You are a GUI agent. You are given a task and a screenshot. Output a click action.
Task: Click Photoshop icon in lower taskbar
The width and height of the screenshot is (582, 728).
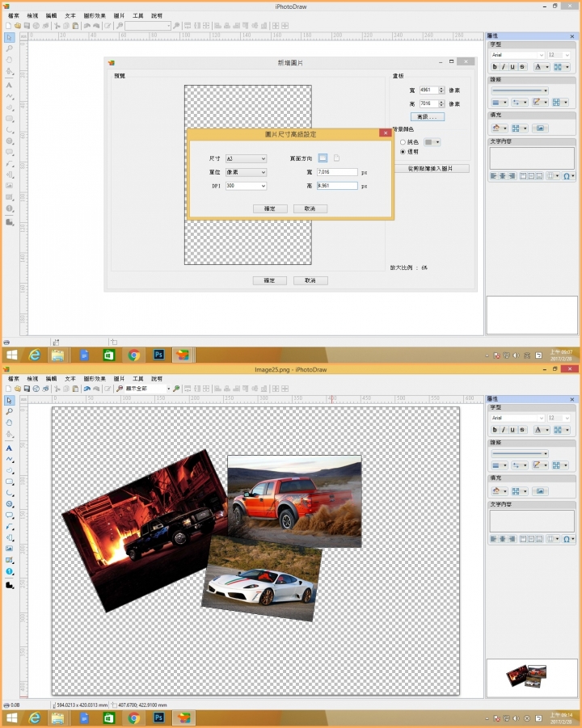point(158,717)
